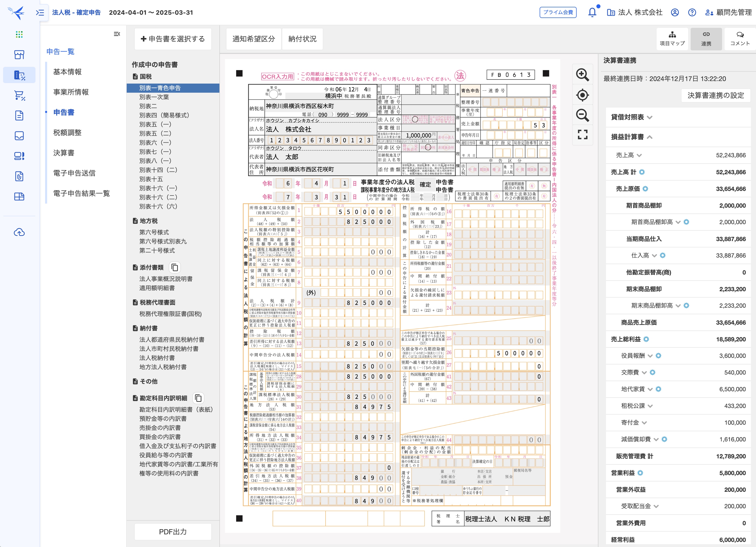
Task: Open the 項目マップ panel
Action: point(672,39)
